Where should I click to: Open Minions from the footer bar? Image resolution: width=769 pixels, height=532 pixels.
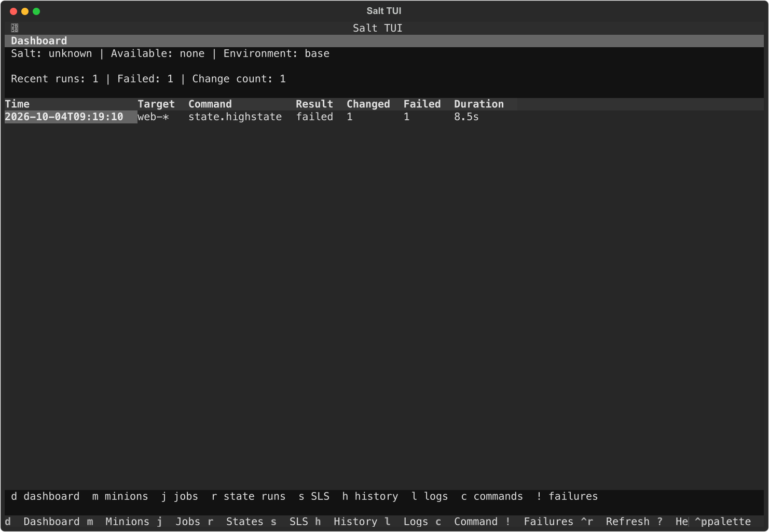coord(118,522)
